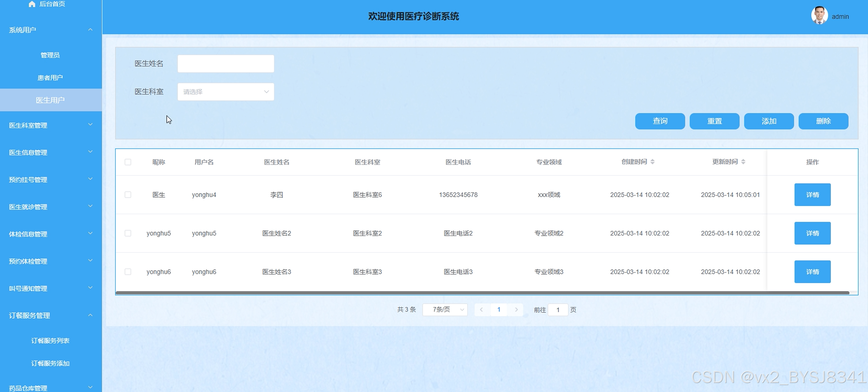868x392 pixels.
Task: Open the 7条/页 page size dropdown
Action: pyautogui.click(x=445, y=309)
